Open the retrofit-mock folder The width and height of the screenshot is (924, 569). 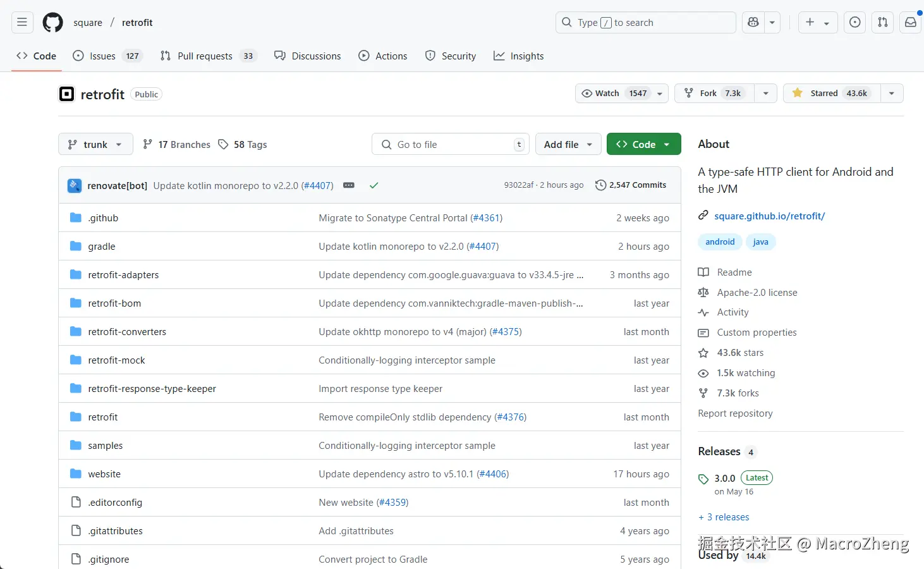coord(116,360)
